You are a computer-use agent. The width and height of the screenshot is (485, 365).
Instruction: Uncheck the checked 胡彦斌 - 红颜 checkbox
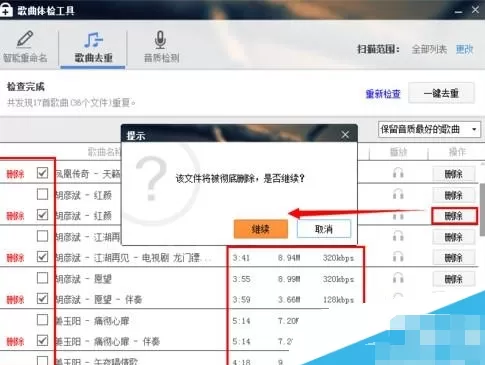[42, 215]
